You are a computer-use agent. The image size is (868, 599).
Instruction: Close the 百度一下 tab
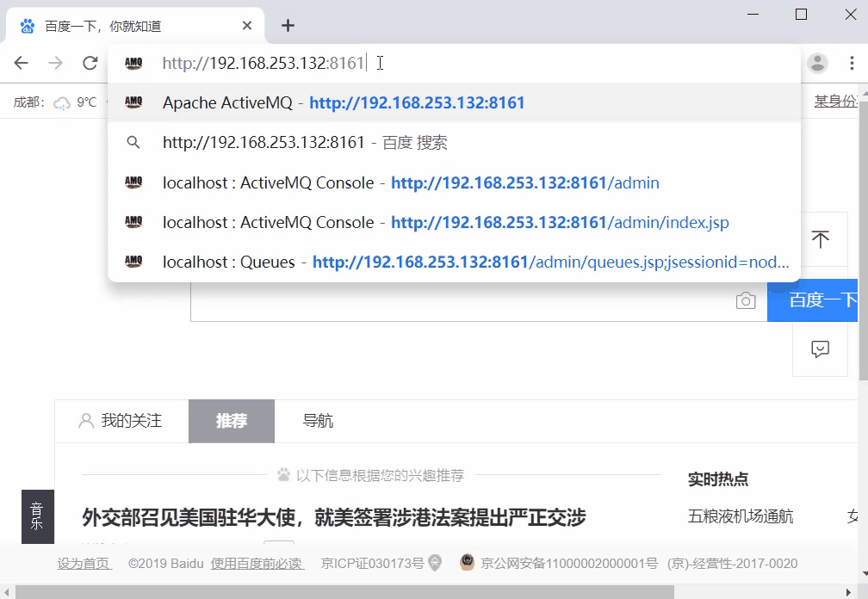[x=247, y=26]
